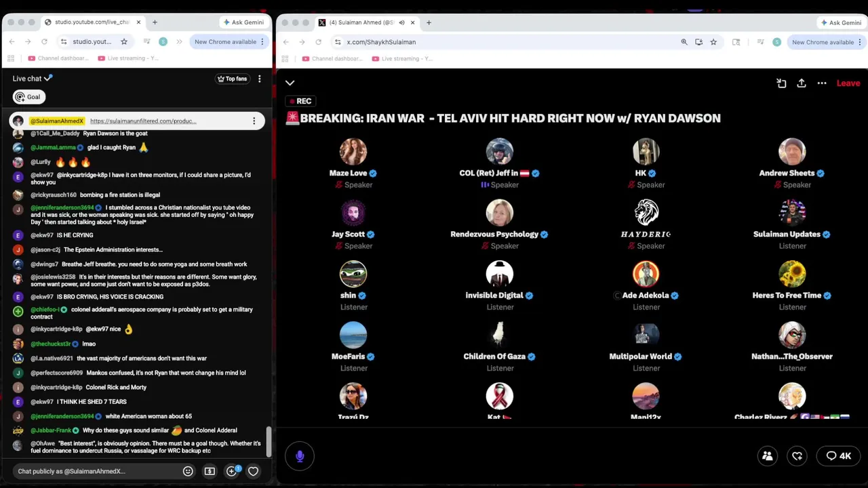Open the pinned sulaimanunfiltered.com link
The width and height of the screenshot is (868, 488).
[143, 121]
